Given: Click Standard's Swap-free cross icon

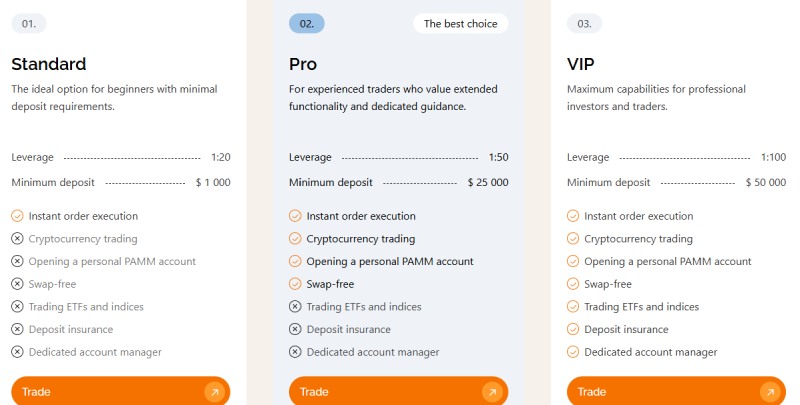Looking at the screenshot, I should click(17, 284).
